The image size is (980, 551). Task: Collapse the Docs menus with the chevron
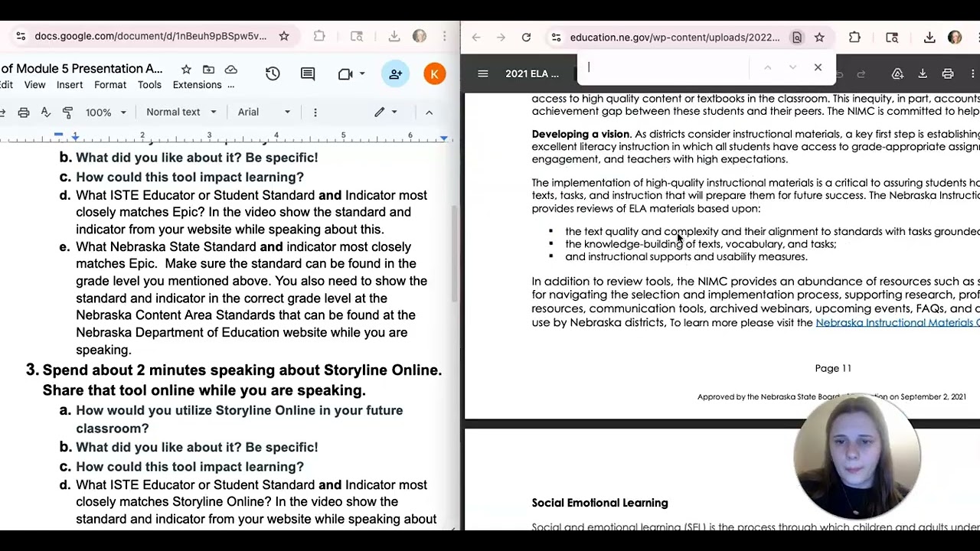coord(429,112)
